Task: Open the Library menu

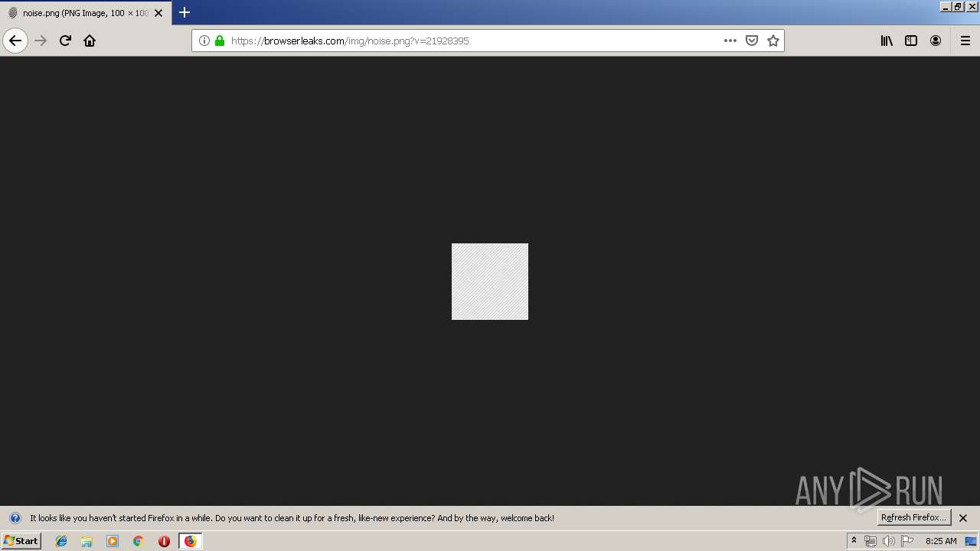Action: (x=887, y=41)
